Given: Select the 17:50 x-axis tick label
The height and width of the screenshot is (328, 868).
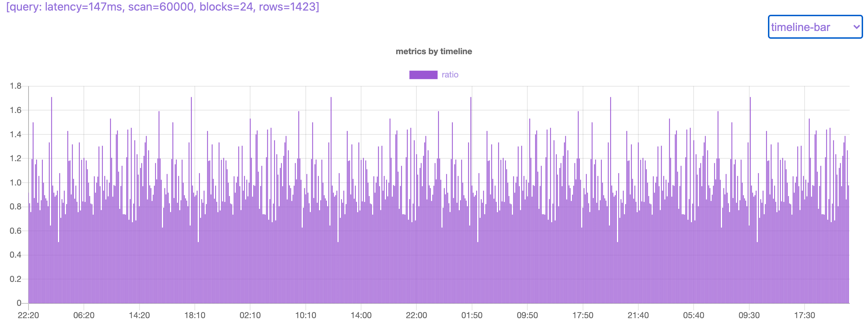Looking at the screenshot, I should tap(583, 315).
